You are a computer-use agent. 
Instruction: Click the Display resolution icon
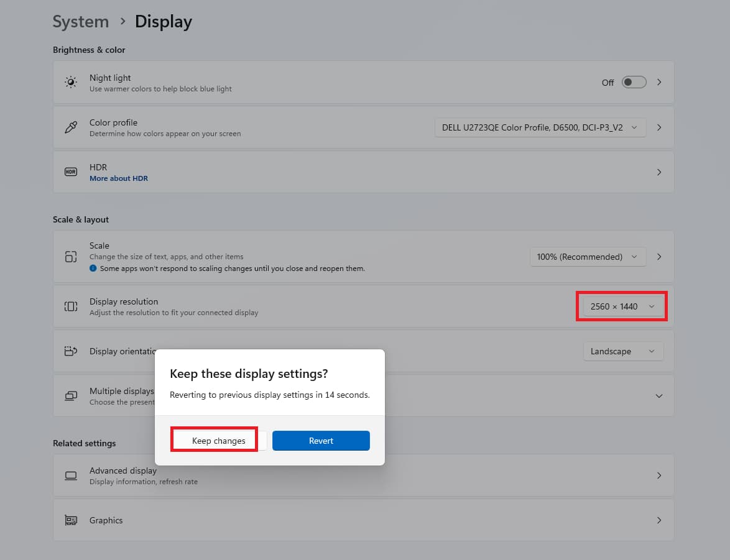pyautogui.click(x=71, y=306)
